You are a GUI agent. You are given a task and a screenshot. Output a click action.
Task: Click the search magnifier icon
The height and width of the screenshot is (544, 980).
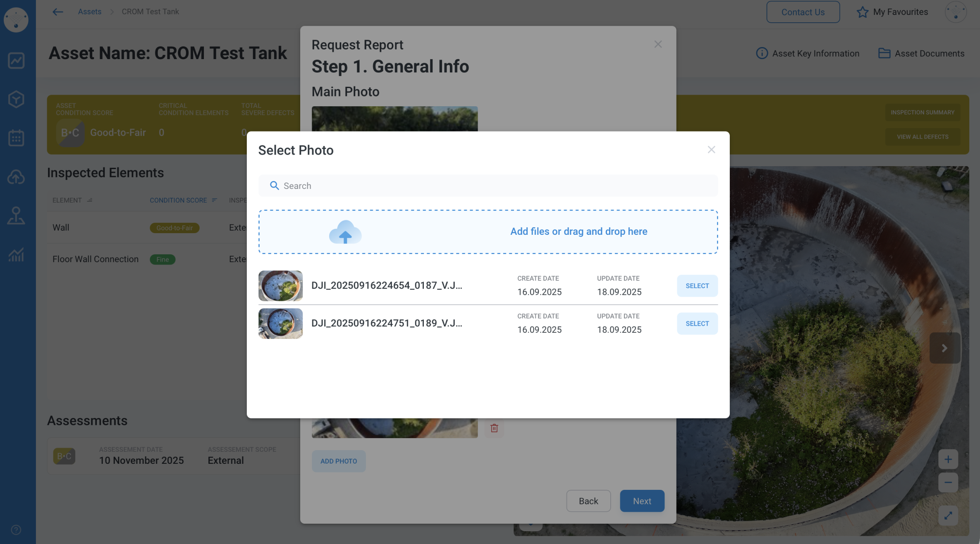click(274, 186)
